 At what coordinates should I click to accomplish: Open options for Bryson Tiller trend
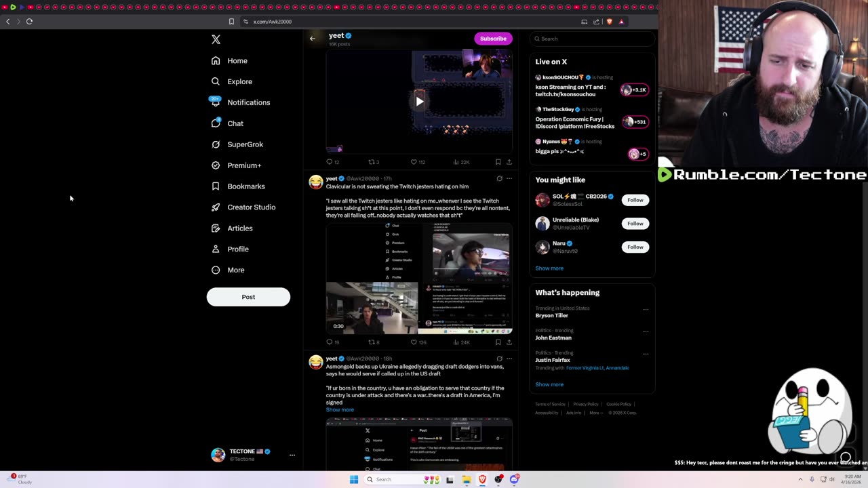[x=646, y=310]
